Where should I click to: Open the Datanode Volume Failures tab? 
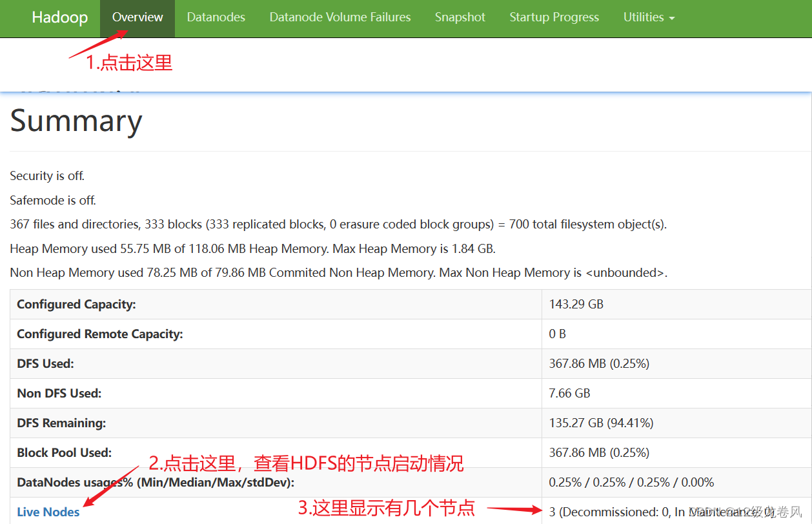pyautogui.click(x=340, y=17)
